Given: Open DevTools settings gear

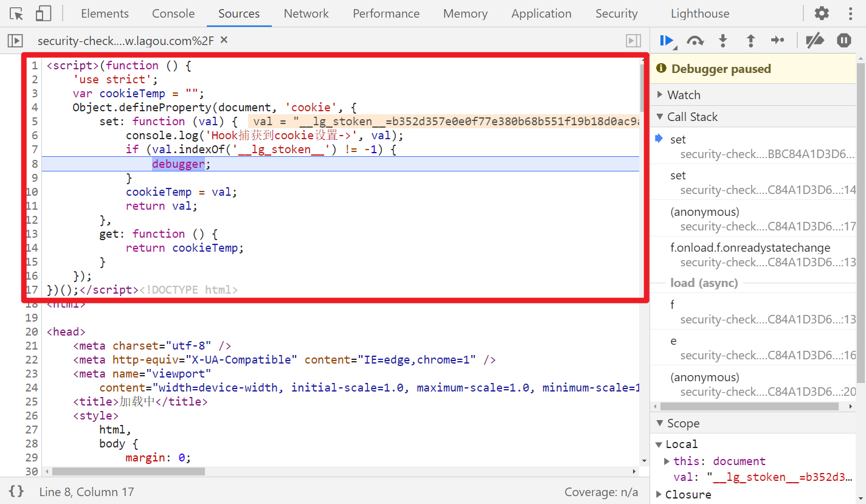Looking at the screenshot, I should [822, 13].
